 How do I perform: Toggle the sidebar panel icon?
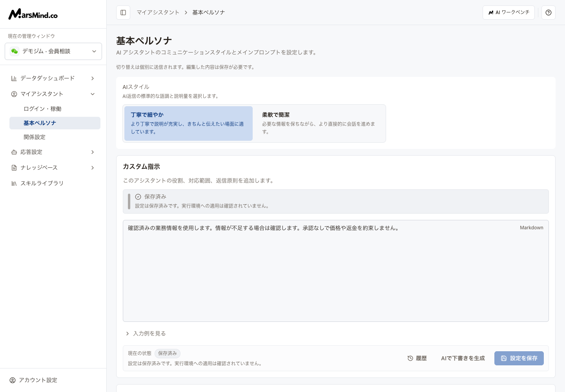123,13
